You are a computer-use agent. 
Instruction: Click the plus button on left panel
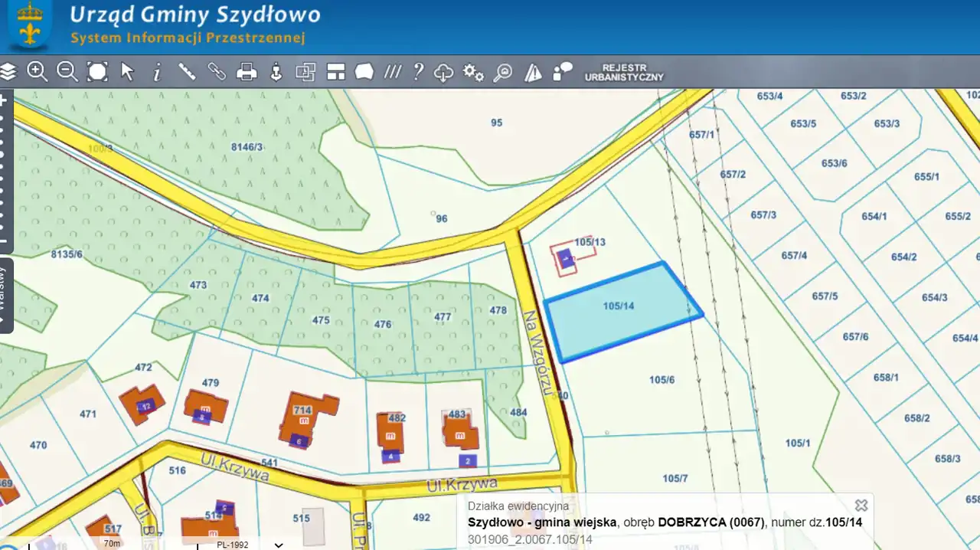(x=3, y=100)
